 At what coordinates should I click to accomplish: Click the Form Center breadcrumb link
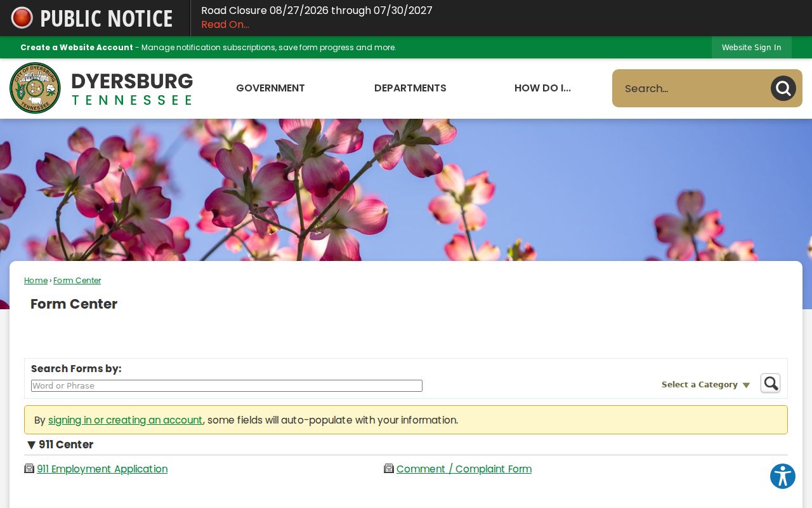pyautogui.click(x=77, y=281)
